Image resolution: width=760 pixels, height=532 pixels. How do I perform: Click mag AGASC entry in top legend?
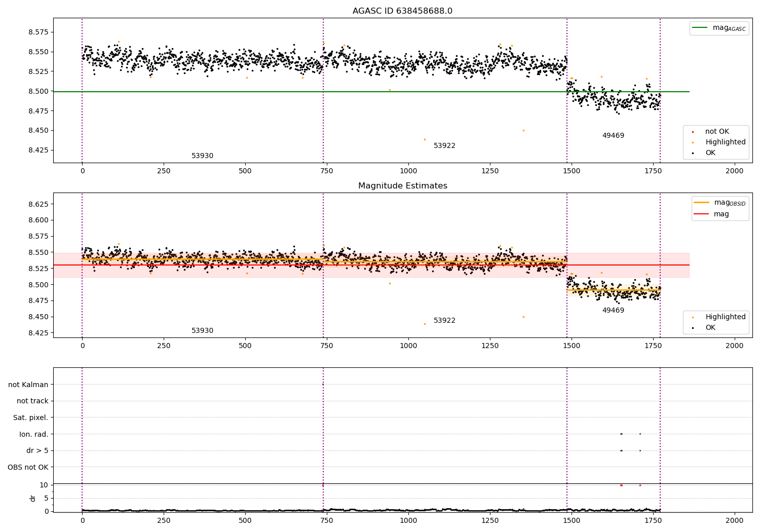pyautogui.click(x=718, y=28)
